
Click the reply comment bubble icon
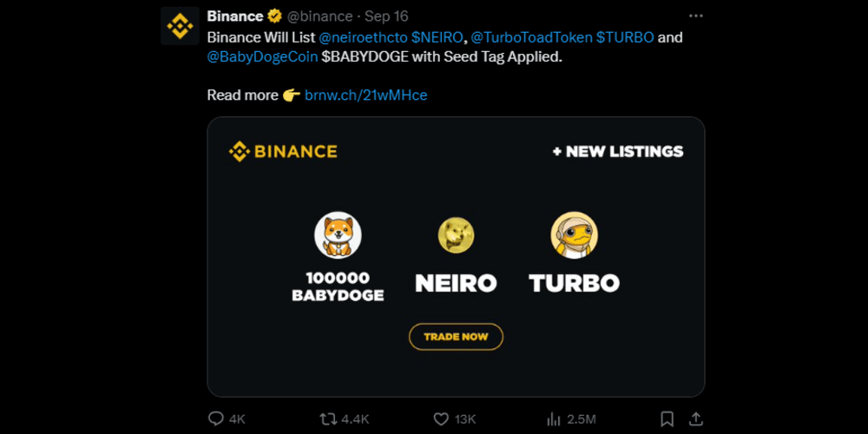point(215,418)
